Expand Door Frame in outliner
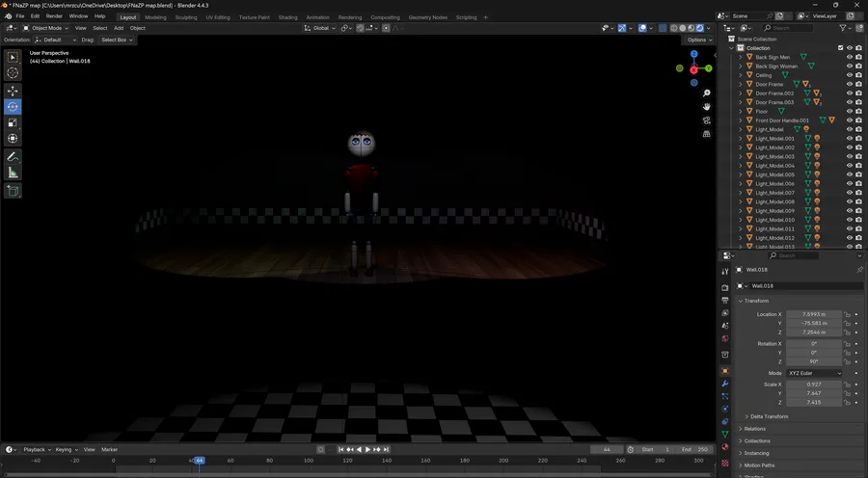 coord(741,84)
